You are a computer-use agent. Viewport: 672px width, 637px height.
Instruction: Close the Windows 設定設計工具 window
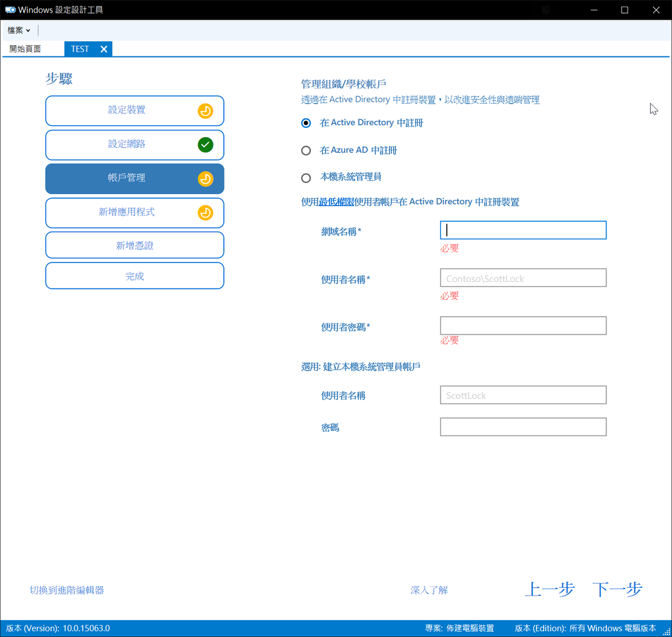(656, 10)
